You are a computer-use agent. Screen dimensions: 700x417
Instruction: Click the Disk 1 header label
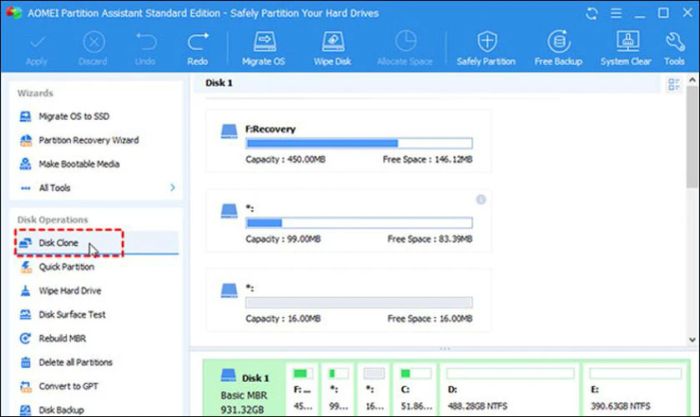tap(219, 83)
